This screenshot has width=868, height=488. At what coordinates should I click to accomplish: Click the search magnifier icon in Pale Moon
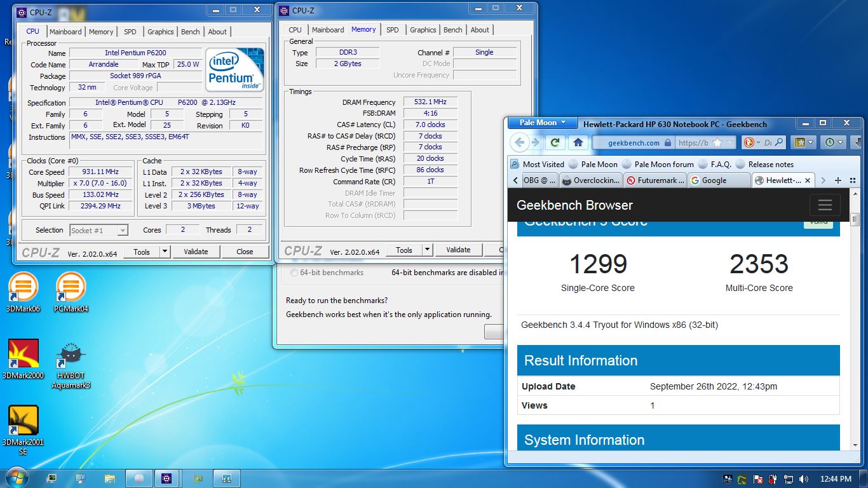(779, 142)
